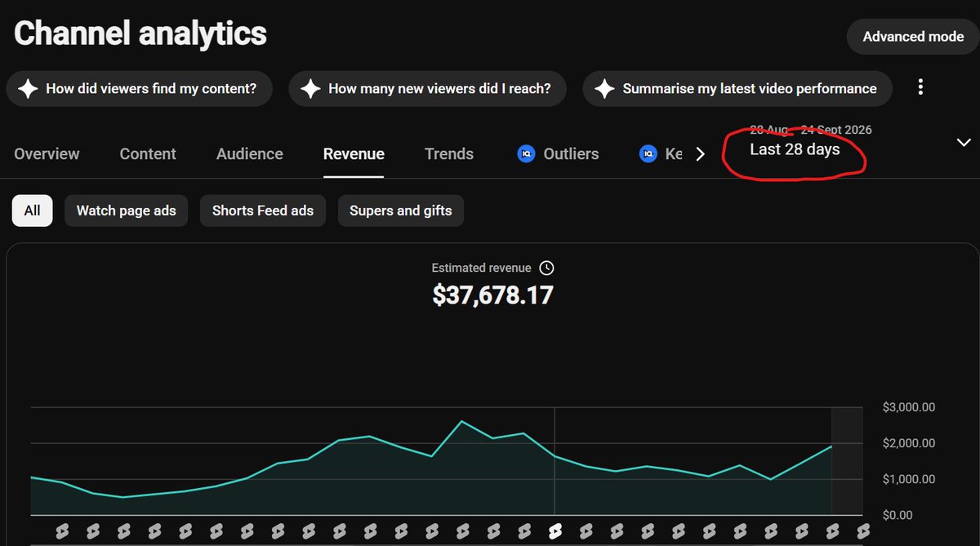Click the $1,000.00 axis label
Image resolution: width=980 pixels, height=546 pixels.
pyautogui.click(x=909, y=479)
